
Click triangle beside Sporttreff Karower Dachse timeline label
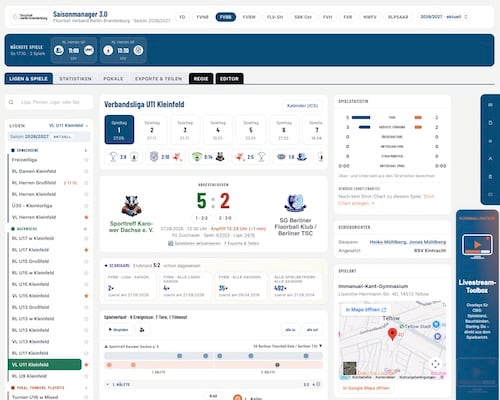point(106,347)
